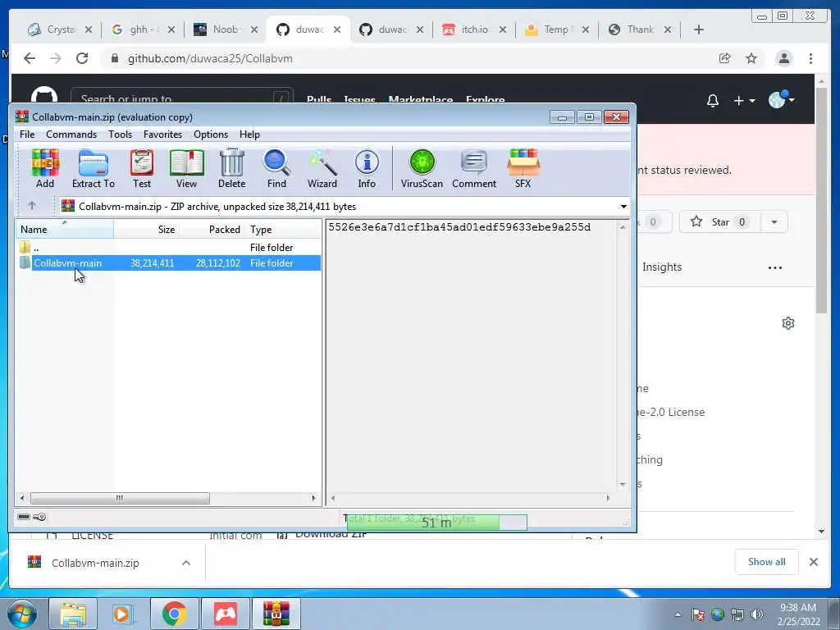
Task: Open the File menu in WinRAR
Action: click(x=27, y=134)
